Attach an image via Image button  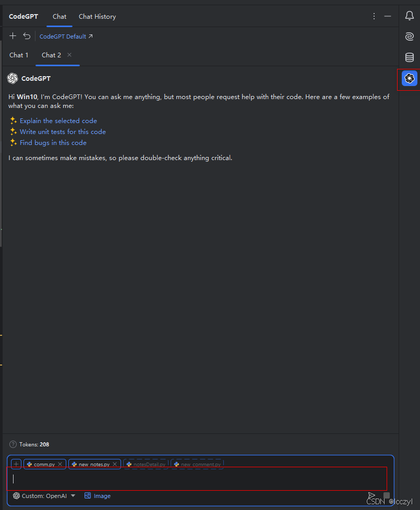pyautogui.click(x=98, y=496)
